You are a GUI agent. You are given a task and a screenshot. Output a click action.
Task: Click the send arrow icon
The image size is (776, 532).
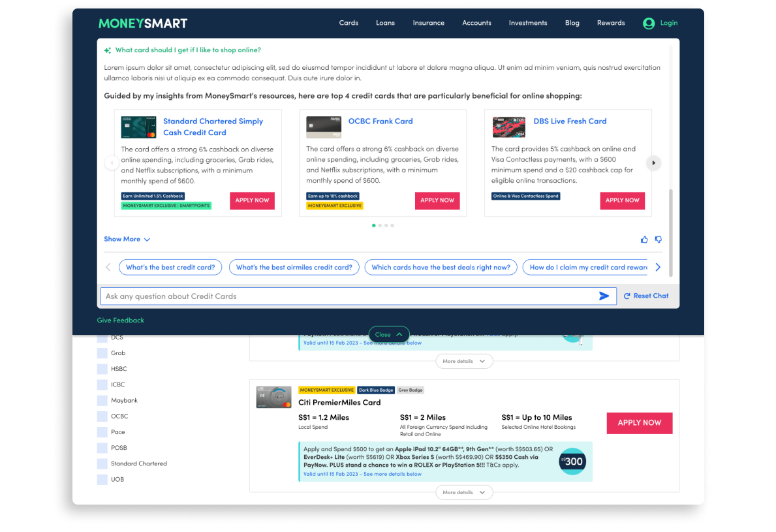tap(604, 296)
